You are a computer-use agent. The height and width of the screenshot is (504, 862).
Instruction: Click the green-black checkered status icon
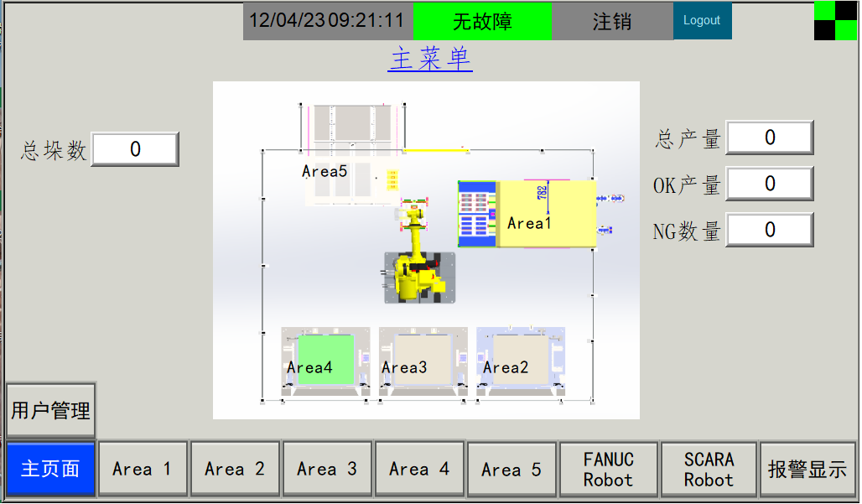[x=835, y=21]
